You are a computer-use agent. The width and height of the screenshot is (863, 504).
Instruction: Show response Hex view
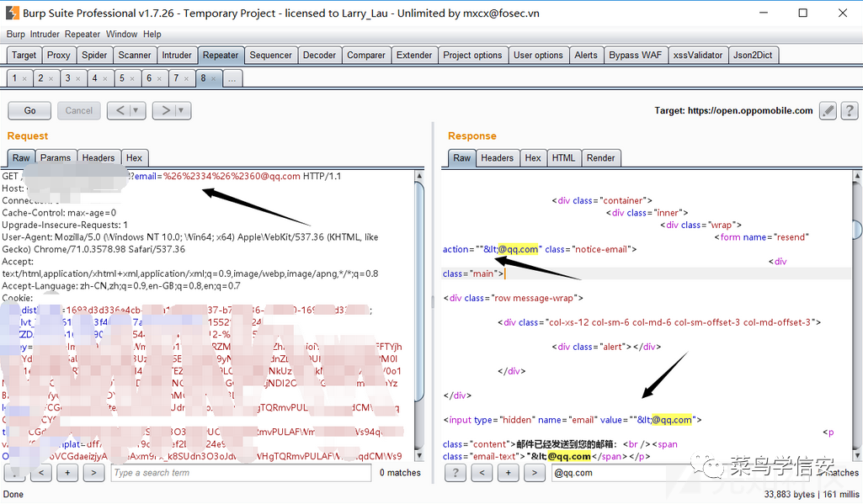coord(533,158)
